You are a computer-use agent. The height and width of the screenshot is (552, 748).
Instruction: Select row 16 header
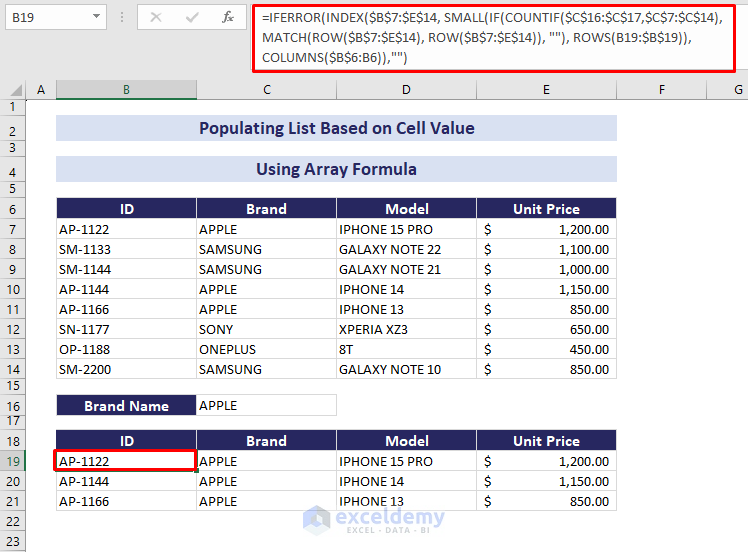click(14, 406)
